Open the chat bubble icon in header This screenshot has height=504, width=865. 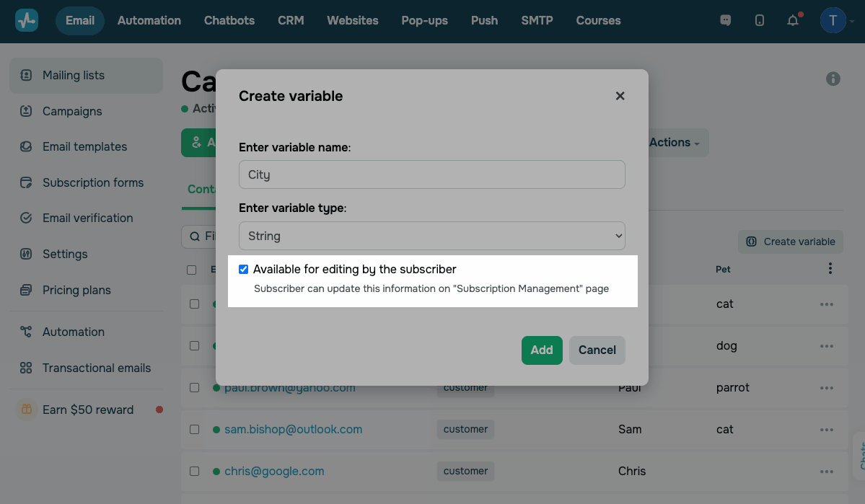pyautogui.click(x=726, y=21)
